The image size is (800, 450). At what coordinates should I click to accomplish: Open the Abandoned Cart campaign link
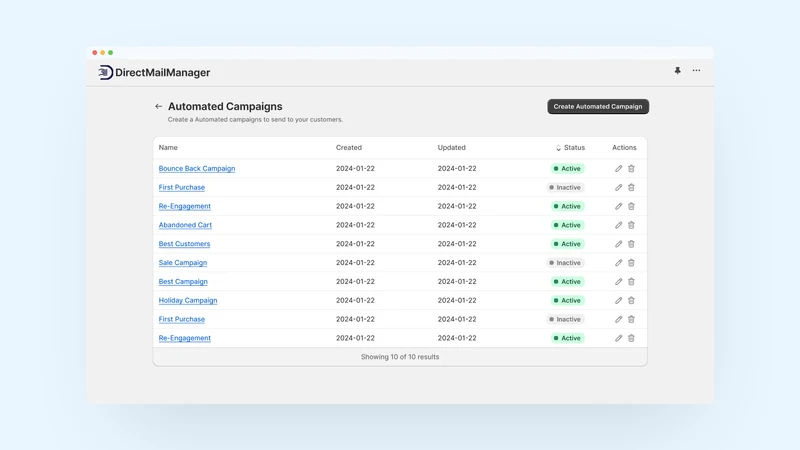(x=185, y=225)
